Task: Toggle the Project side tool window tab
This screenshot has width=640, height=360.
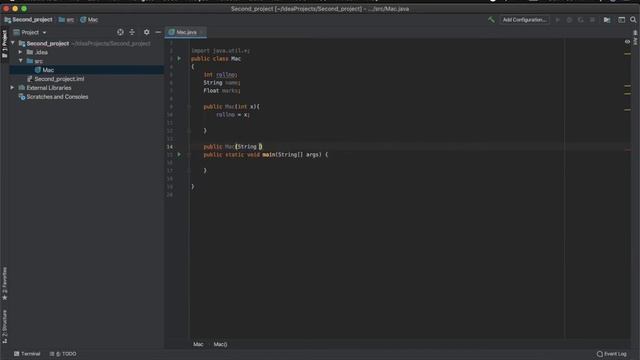Action: (x=4, y=44)
